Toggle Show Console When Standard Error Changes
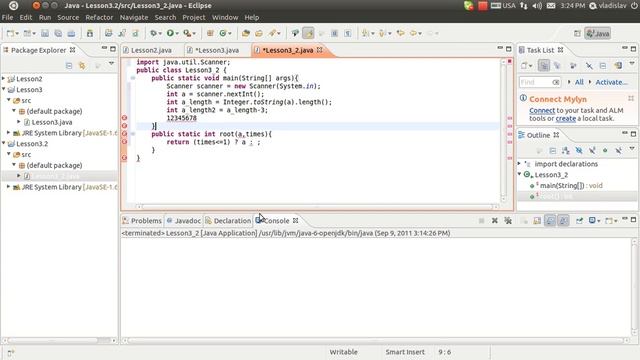 coord(563,220)
